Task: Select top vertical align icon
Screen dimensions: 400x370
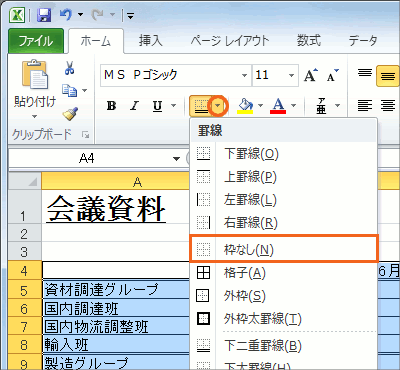Action: tap(365, 73)
